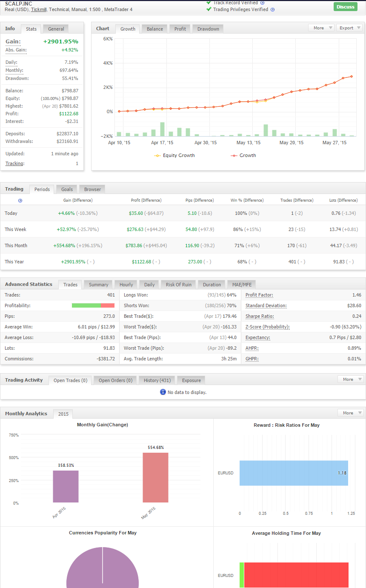Open the Tickmill broker link
The width and height of the screenshot is (366, 588).
pyautogui.click(x=38, y=9)
